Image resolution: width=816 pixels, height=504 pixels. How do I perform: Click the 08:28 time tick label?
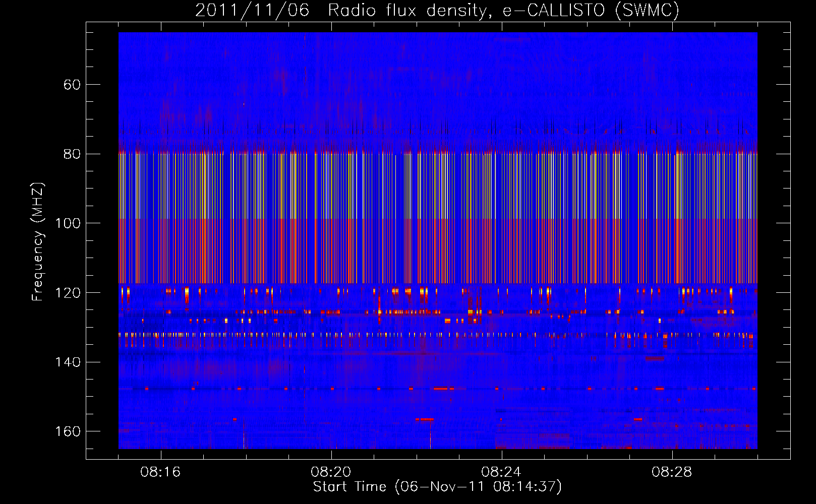(672, 472)
